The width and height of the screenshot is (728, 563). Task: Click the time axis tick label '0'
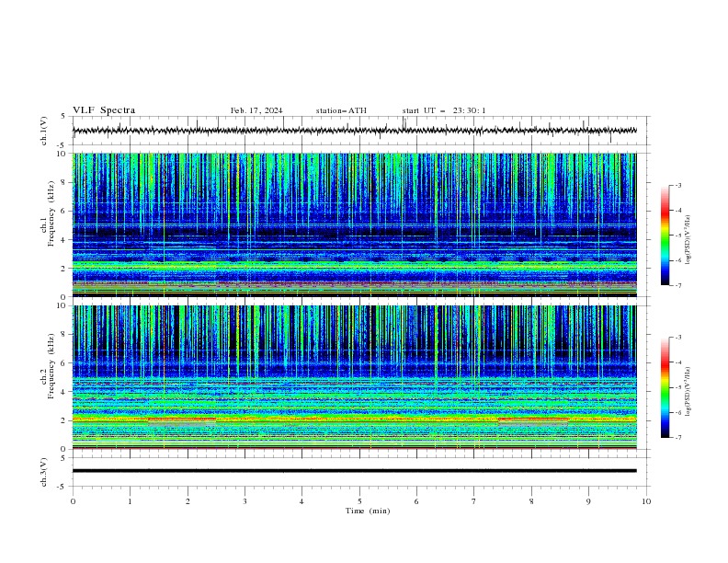click(x=73, y=501)
